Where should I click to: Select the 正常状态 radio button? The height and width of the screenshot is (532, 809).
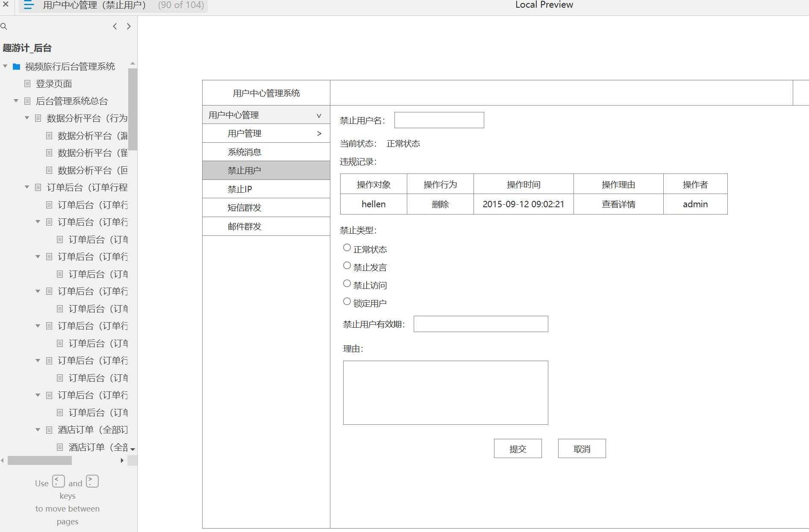coord(347,247)
